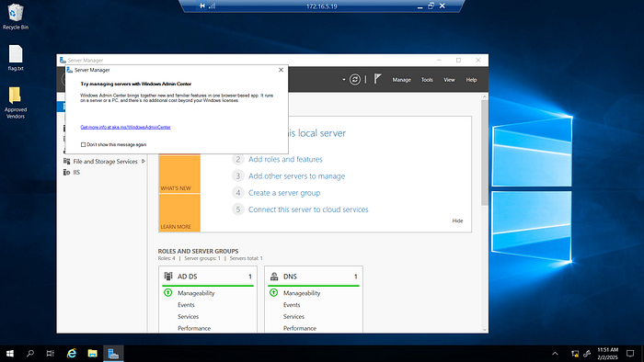This screenshot has width=644, height=362.
Task: Select the IIS sidebar icon
Action: click(66, 172)
